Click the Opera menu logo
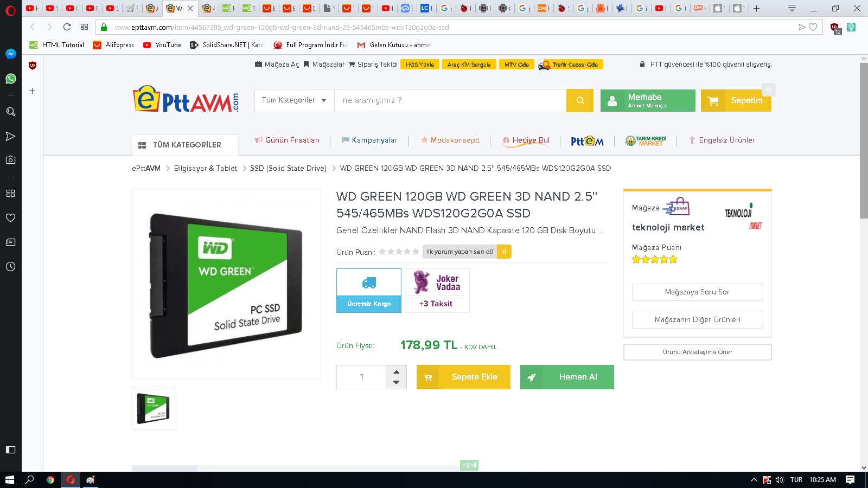 [10, 10]
